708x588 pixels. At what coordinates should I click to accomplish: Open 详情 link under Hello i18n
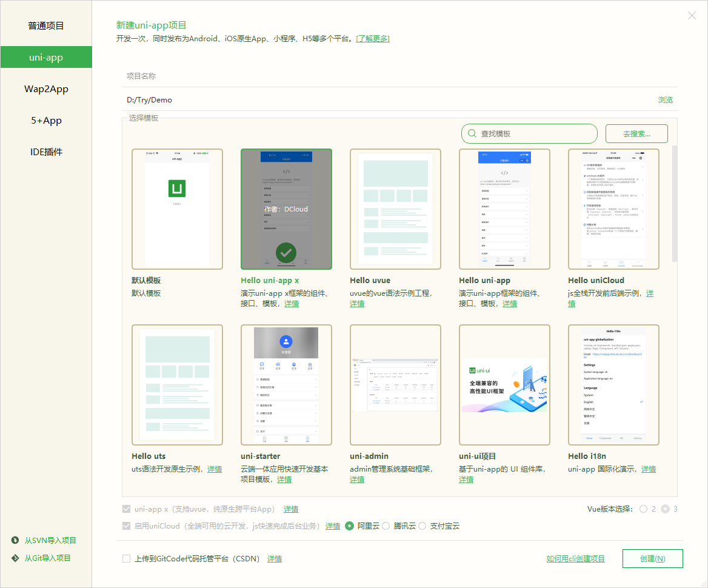point(649,469)
